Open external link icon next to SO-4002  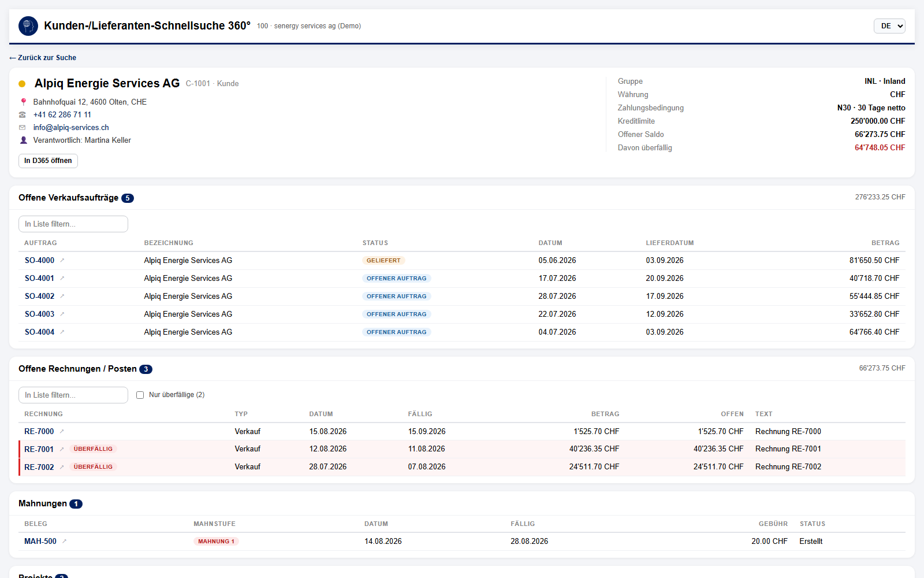click(x=62, y=297)
